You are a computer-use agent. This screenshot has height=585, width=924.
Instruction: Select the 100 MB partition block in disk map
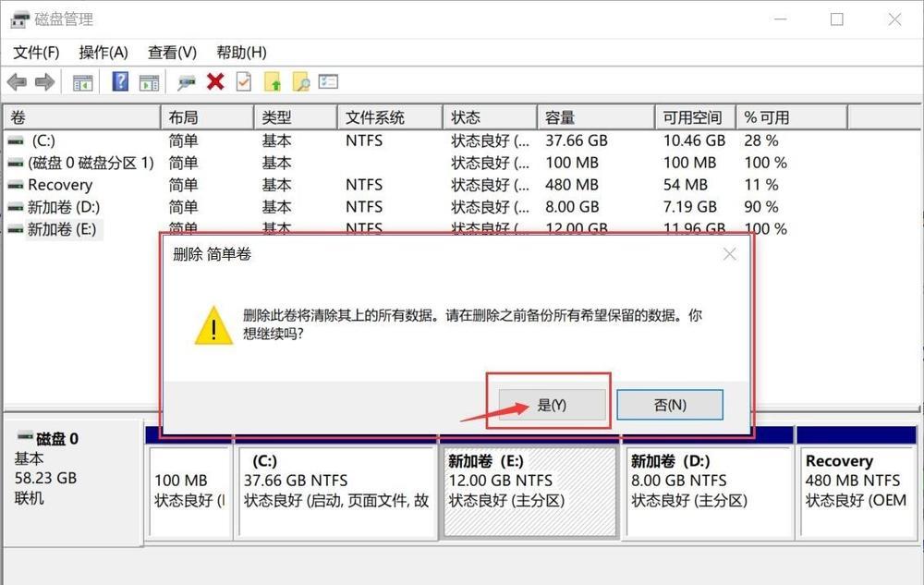coord(189,492)
